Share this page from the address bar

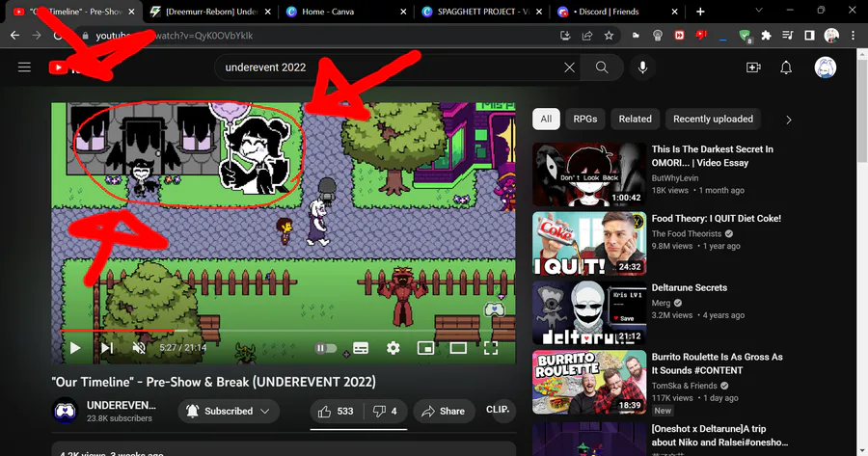586,36
